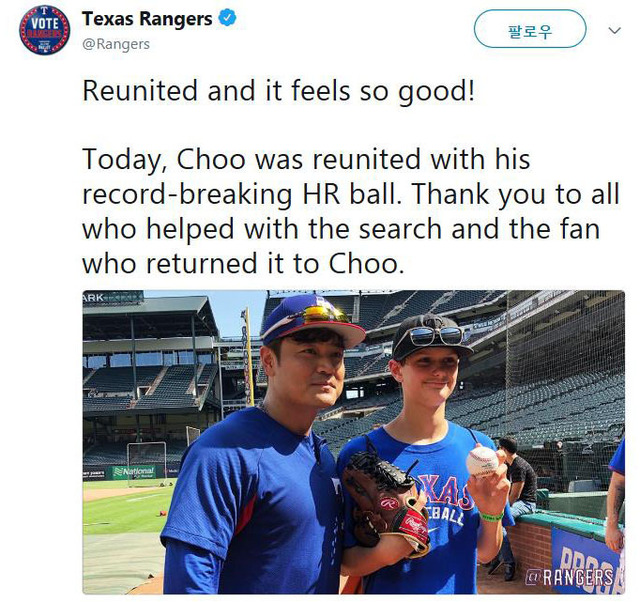Open the Texas Rangers display name
Image resolution: width=640 pixels, height=602 pixels.
pyautogui.click(x=147, y=19)
